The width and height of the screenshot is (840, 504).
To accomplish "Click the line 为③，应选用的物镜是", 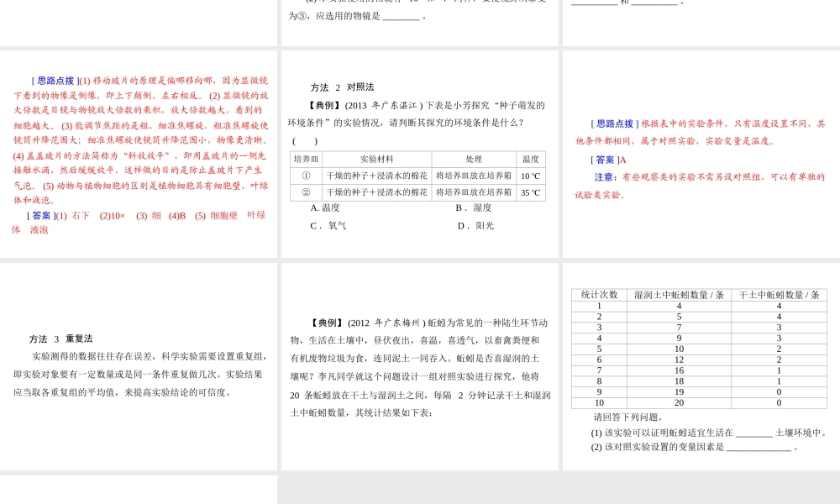I will [357, 16].
